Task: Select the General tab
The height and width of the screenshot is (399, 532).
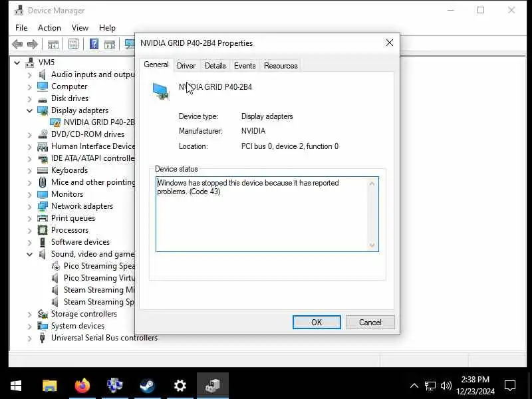Action: (x=156, y=65)
